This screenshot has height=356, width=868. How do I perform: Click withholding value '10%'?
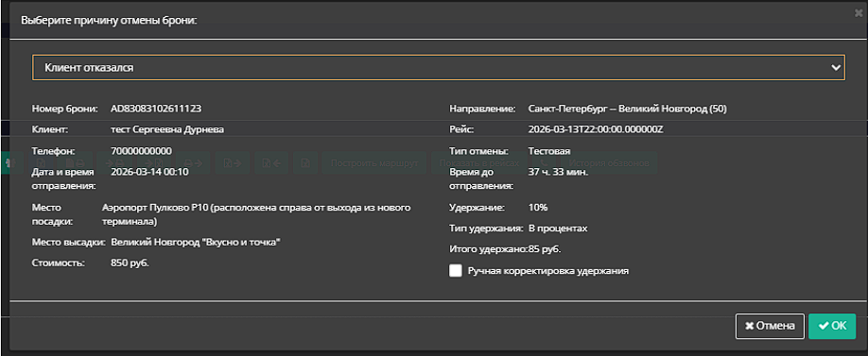538,208
